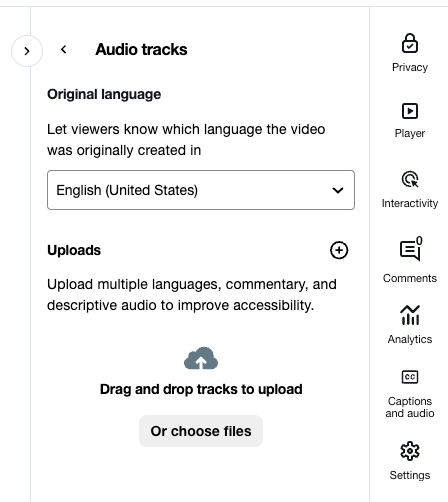Expand the sidebar with the round chevron button
The height and width of the screenshot is (502, 448).
(x=27, y=51)
